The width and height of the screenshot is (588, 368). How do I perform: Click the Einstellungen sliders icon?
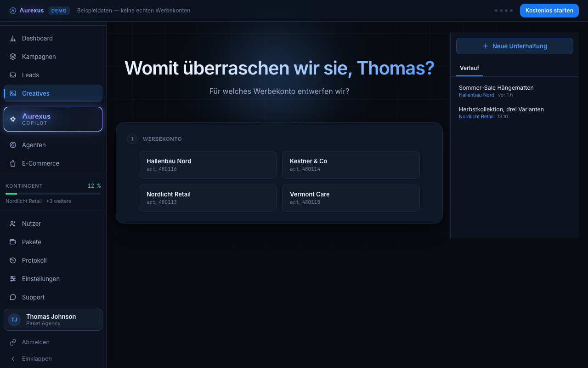[x=13, y=279]
